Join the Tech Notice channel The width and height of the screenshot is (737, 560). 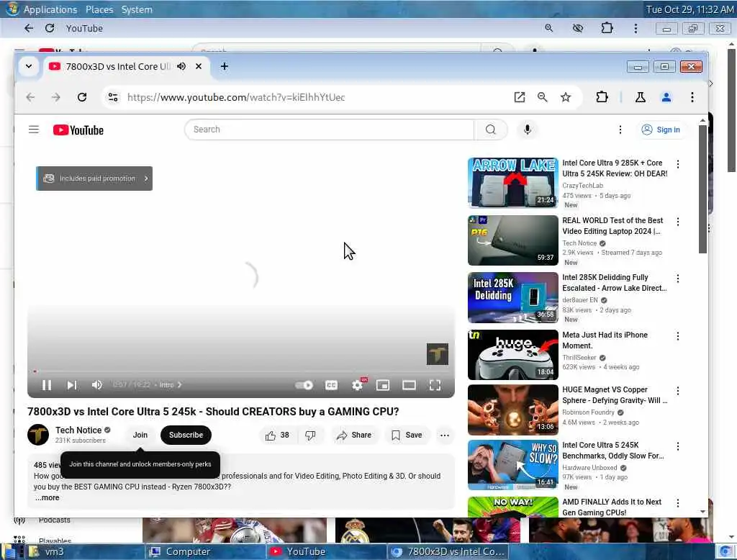(140, 435)
